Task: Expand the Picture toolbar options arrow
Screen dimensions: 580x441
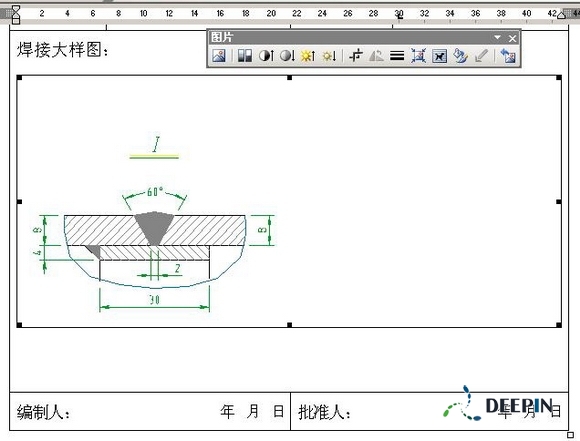Action: (x=498, y=37)
